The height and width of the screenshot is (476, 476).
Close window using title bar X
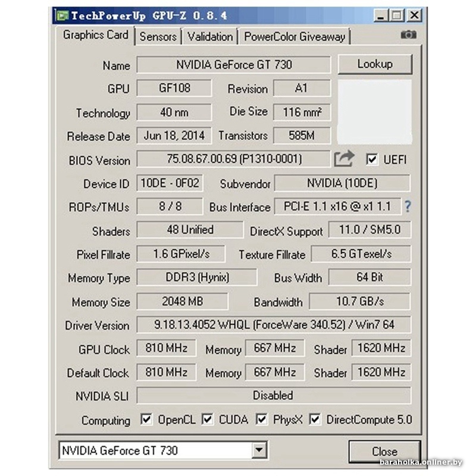(414, 15)
